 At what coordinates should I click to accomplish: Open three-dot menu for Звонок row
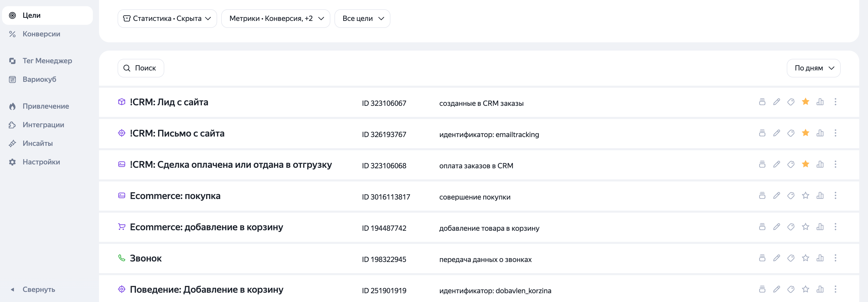click(x=835, y=258)
